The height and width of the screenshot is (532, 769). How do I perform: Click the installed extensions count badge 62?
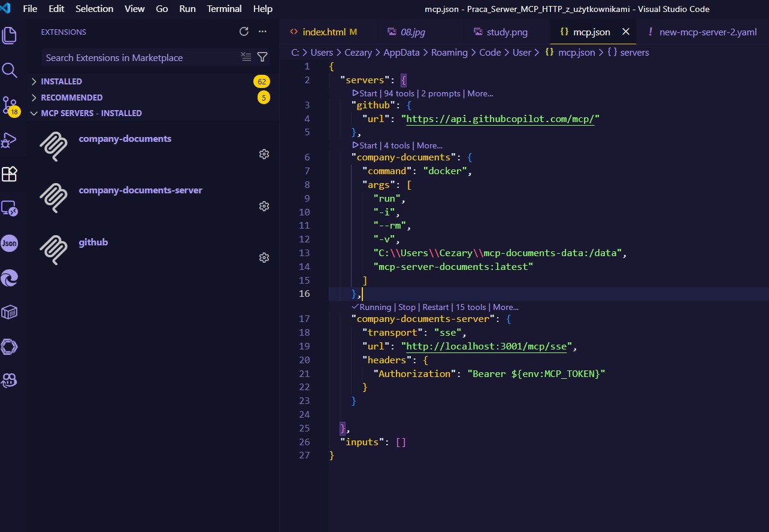[x=262, y=81]
